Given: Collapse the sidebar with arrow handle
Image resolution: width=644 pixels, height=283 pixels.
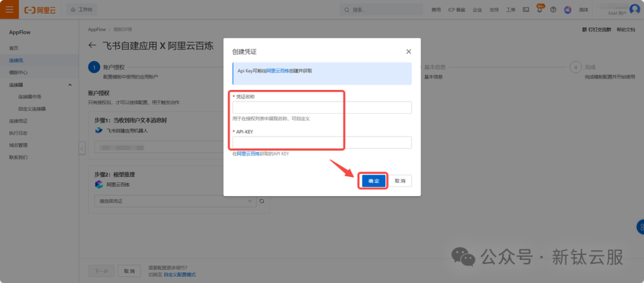Looking at the screenshot, I should tap(82, 148).
